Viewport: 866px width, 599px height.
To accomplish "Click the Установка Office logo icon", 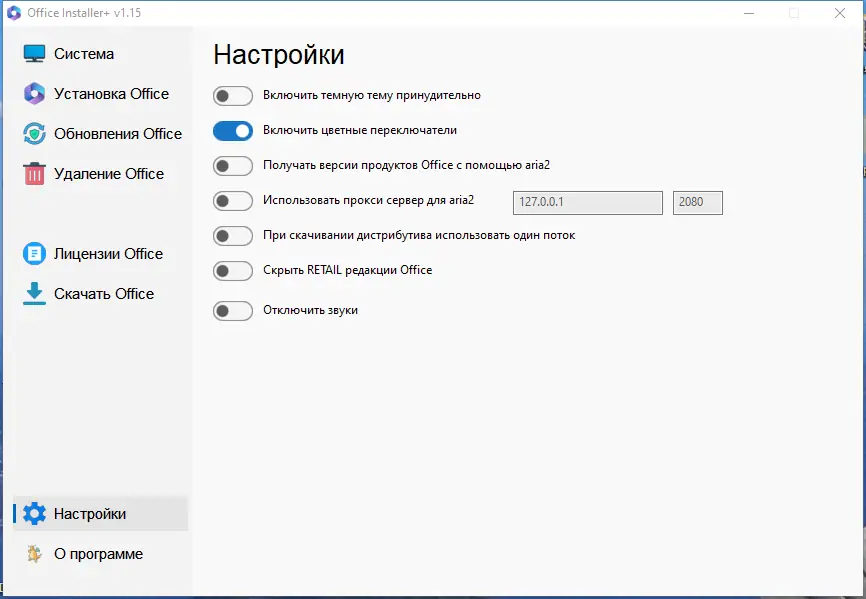I will pos(34,94).
